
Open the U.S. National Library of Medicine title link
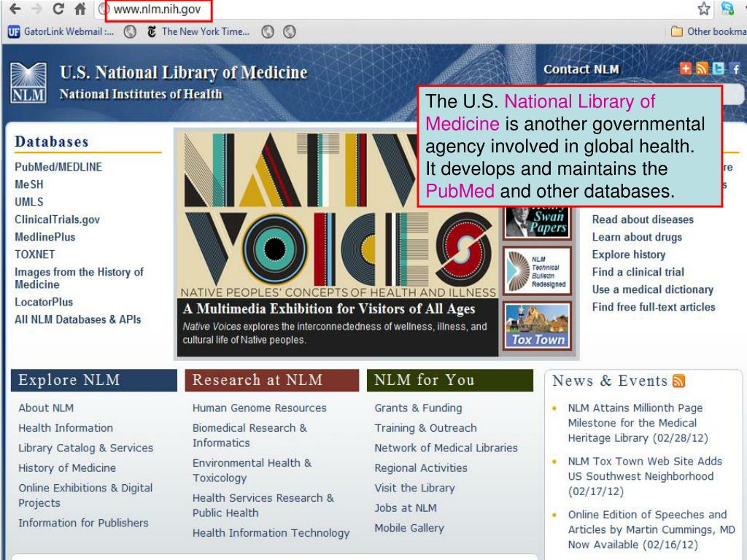click(183, 72)
